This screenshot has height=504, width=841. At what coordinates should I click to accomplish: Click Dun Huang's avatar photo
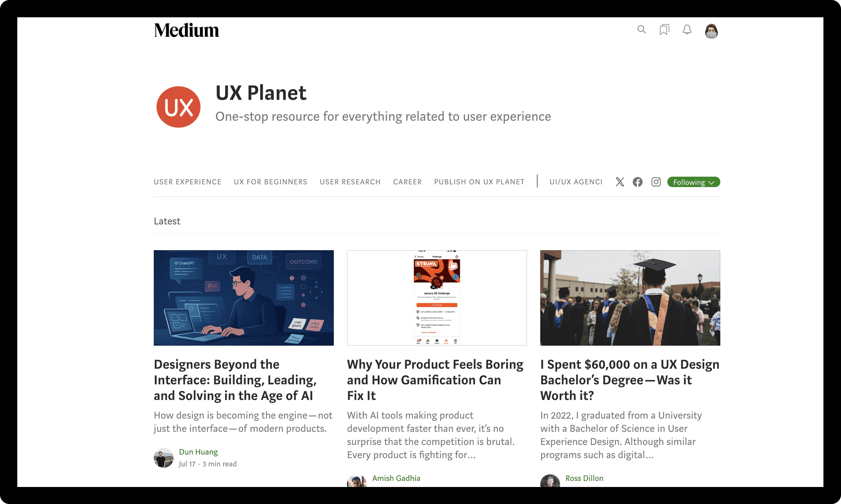[163, 458]
